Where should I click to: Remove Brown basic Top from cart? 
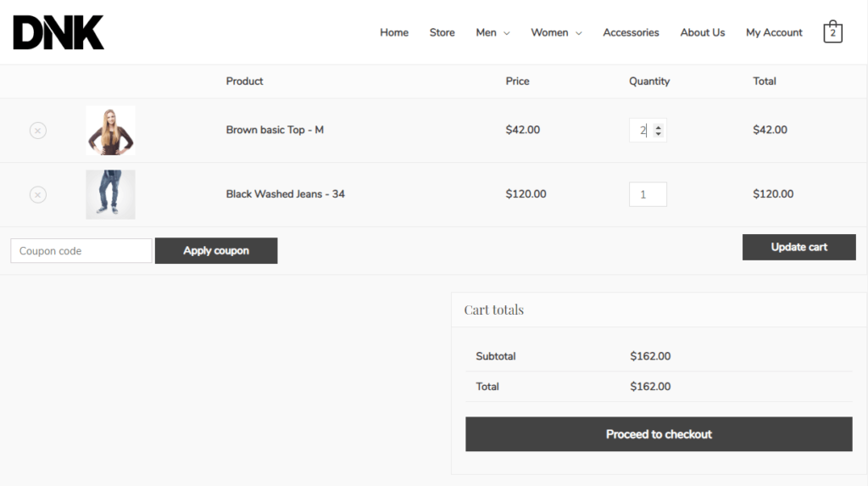[38, 131]
